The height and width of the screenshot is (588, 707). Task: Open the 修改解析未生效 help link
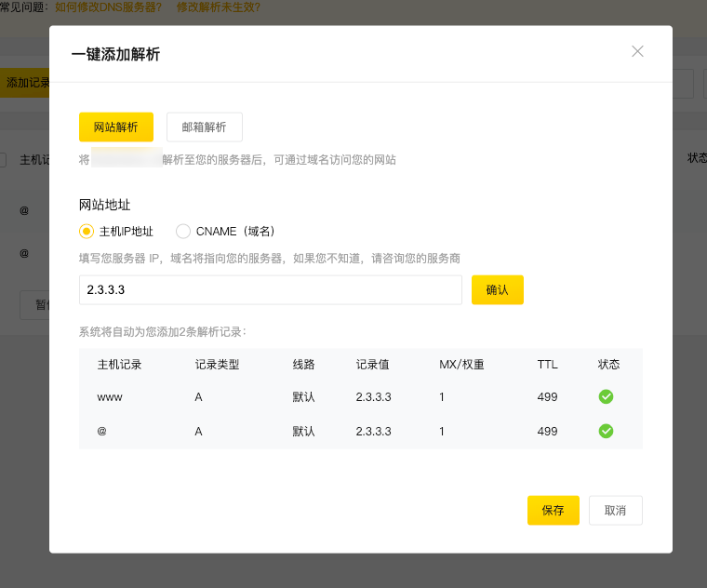[x=218, y=7]
